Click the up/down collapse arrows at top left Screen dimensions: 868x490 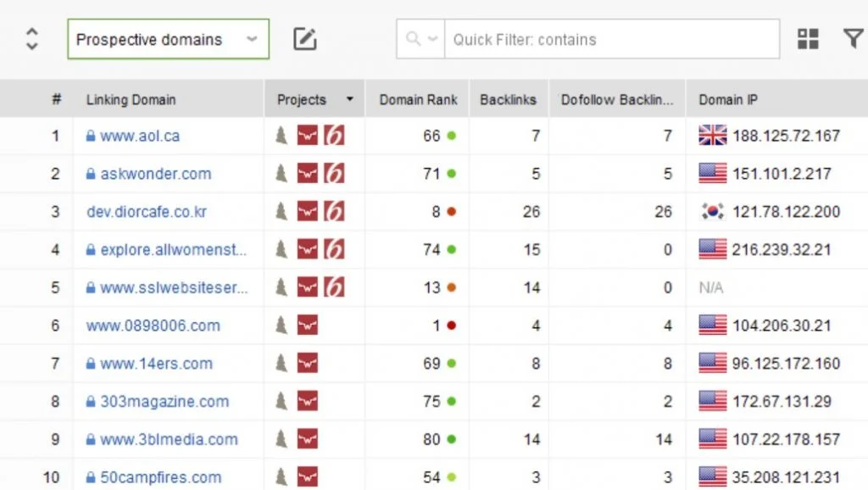point(31,39)
